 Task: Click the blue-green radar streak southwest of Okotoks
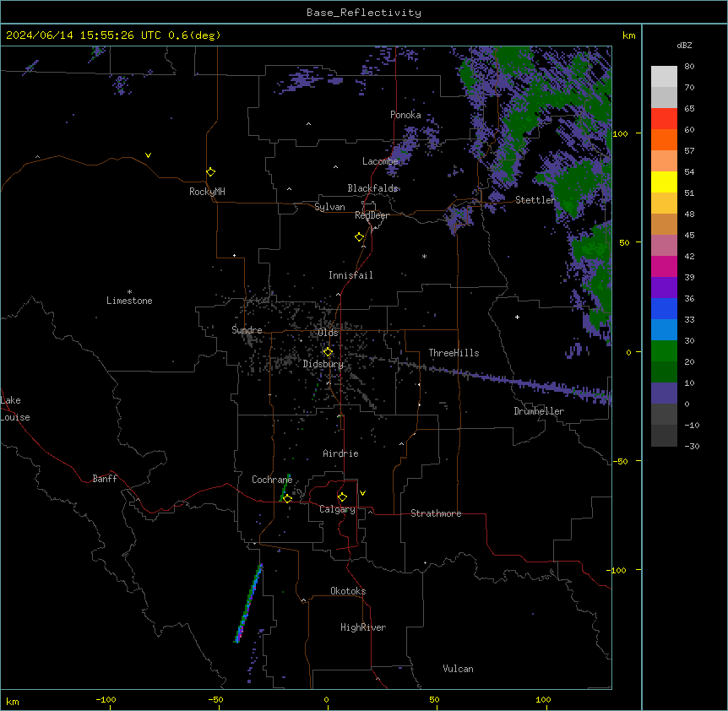[x=248, y=603]
